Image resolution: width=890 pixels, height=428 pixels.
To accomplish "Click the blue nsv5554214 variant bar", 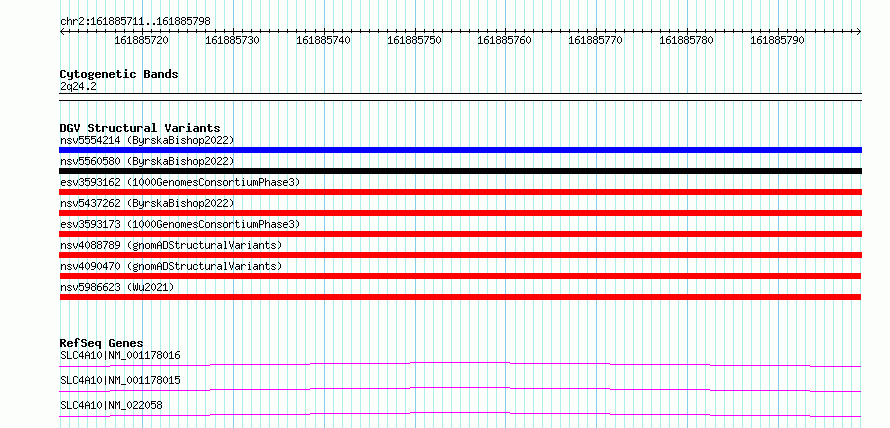I will tap(460, 150).
